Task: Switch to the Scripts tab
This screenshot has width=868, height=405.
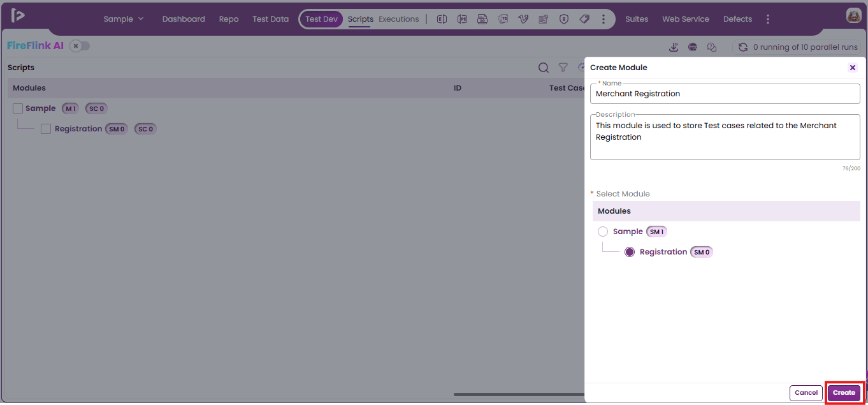Action: click(361, 19)
